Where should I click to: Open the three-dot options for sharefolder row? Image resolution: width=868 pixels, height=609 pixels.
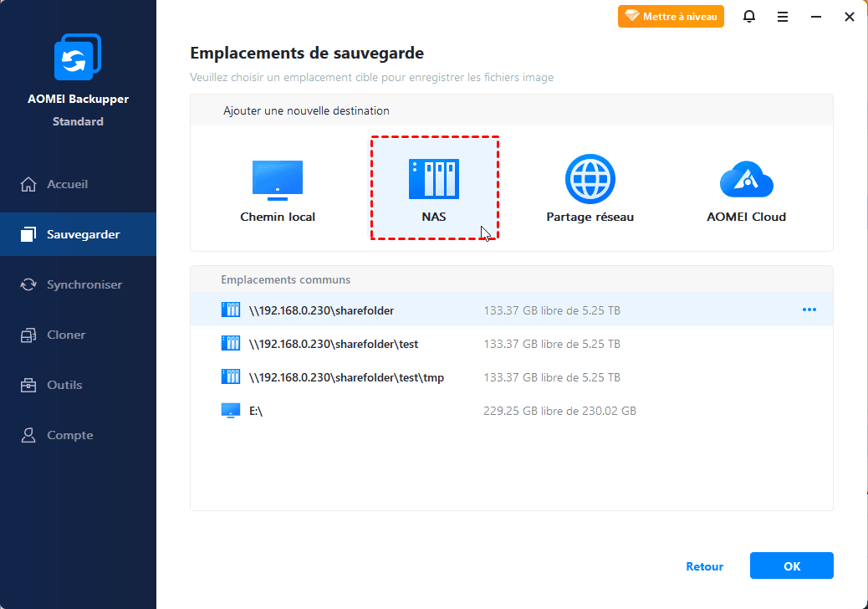[x=809, y=310]
